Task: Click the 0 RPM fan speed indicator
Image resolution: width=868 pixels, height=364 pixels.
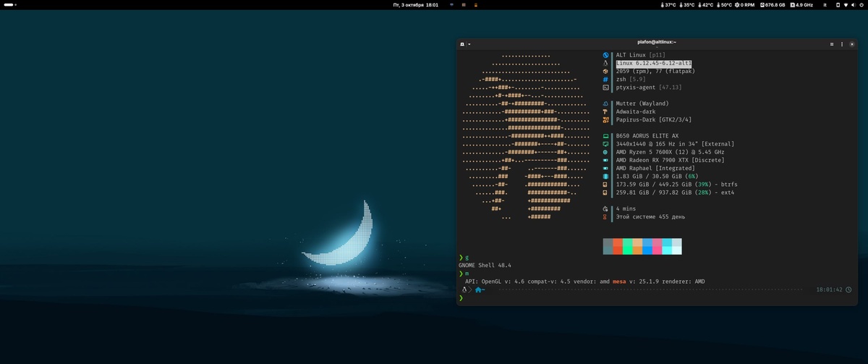Action: click(744, 5)
